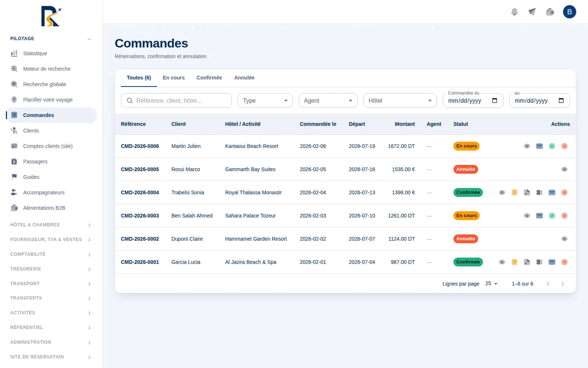This screenshot has width=588, height=368.
Task: View cancelled order CMD-2026-0005 (eye icon)
Action: coord(564,169)
